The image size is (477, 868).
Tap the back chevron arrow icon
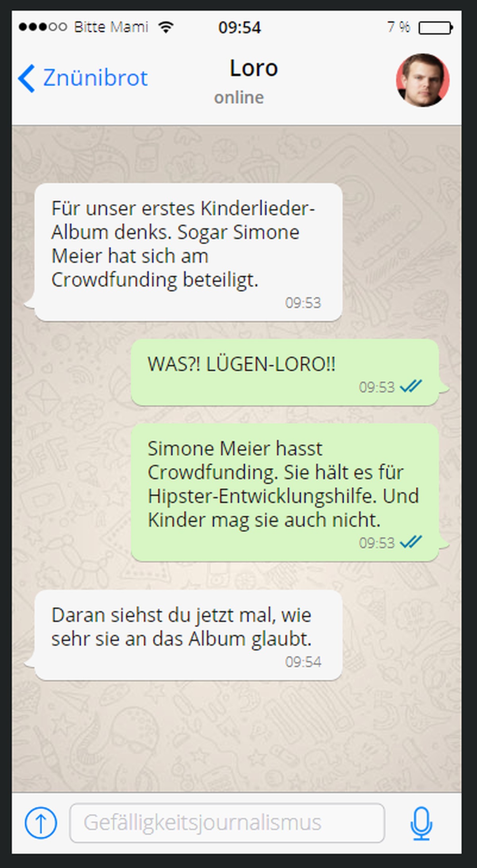(x=27, y=78)
